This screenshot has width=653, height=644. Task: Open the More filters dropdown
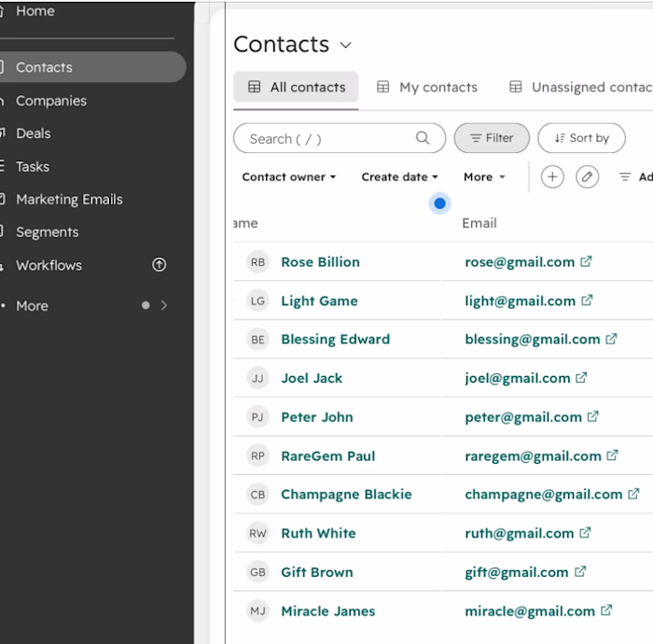click(x=484, y=177)
